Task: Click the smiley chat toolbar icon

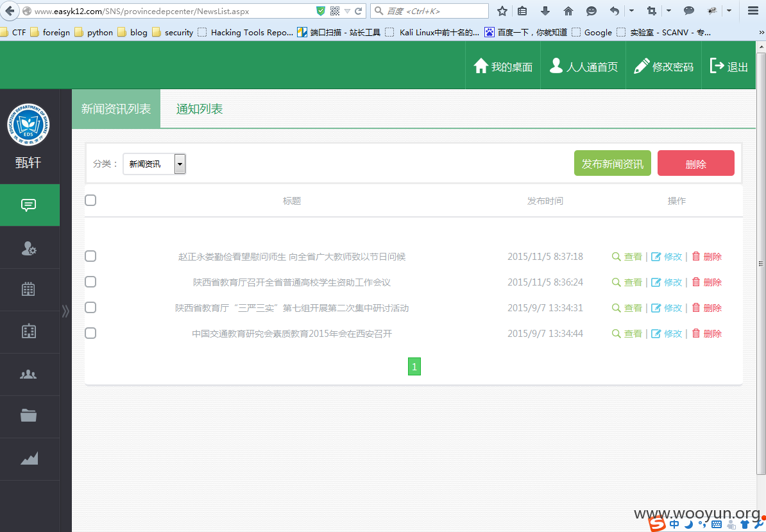Action: pos(591,11)
